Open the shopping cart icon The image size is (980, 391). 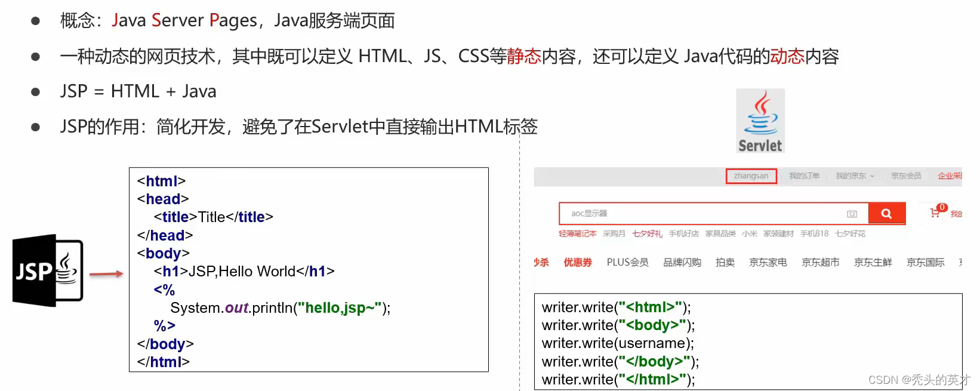(935, 213)
